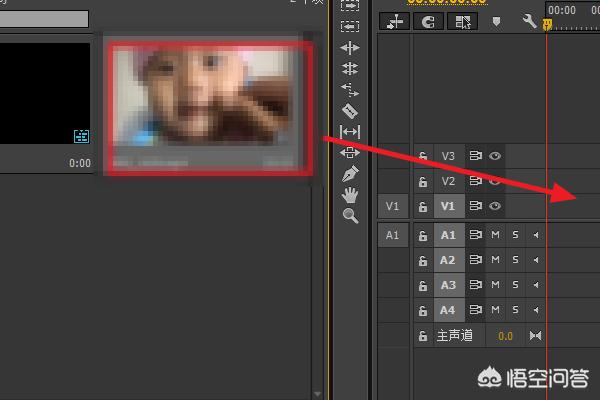
Task: Mute the A1 audio track
Action: point(495,235)
